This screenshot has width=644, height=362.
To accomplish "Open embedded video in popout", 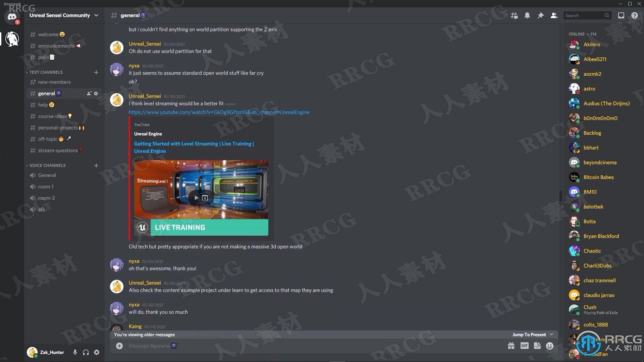I will pyautogui.click(x=205, y=198).
